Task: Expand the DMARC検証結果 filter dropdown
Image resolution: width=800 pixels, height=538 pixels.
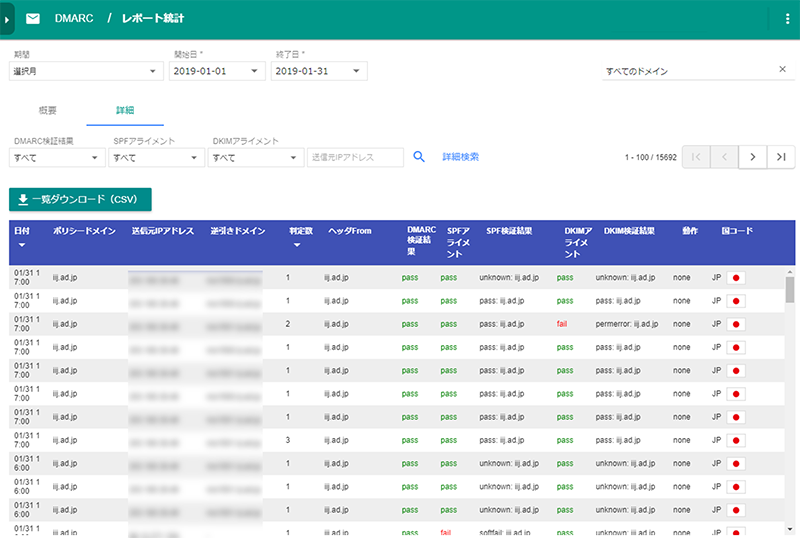Action: tap(57, 158)
